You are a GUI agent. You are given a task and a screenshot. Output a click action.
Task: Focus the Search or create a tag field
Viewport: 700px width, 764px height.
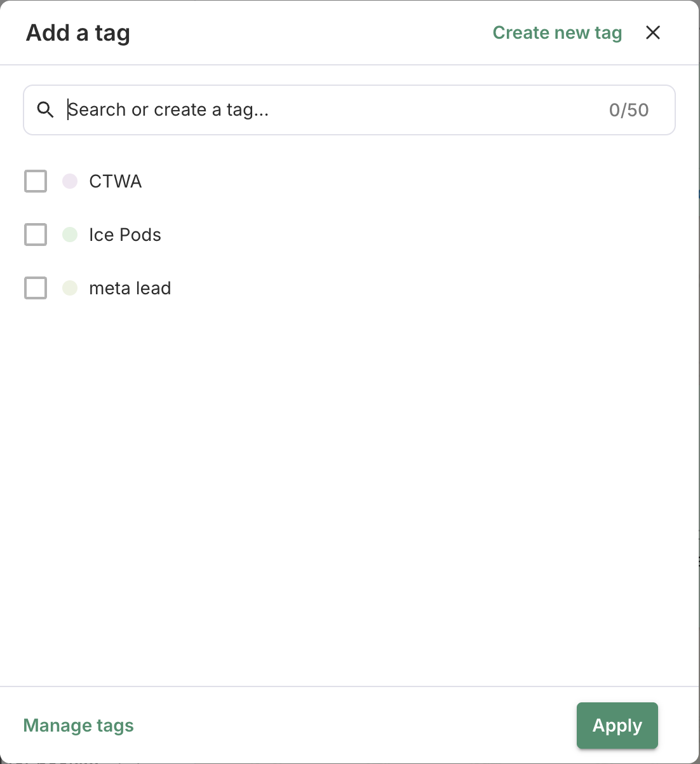click(330, 110)
